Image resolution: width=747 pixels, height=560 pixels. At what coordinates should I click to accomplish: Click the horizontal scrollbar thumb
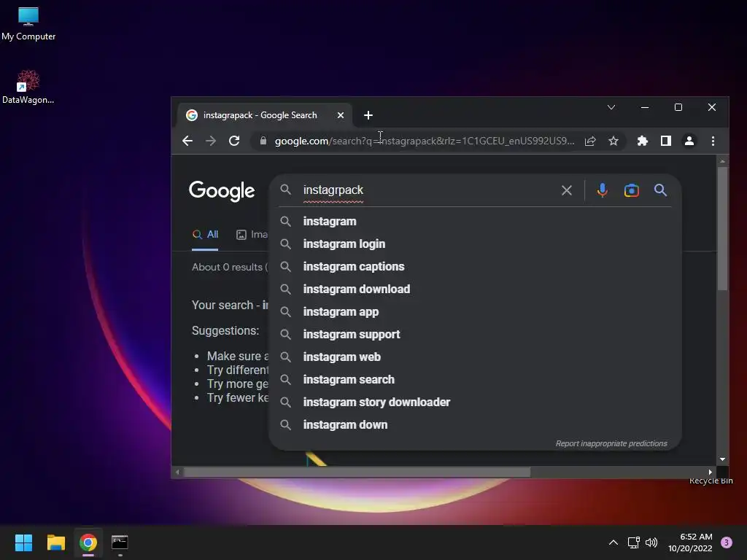357,472
